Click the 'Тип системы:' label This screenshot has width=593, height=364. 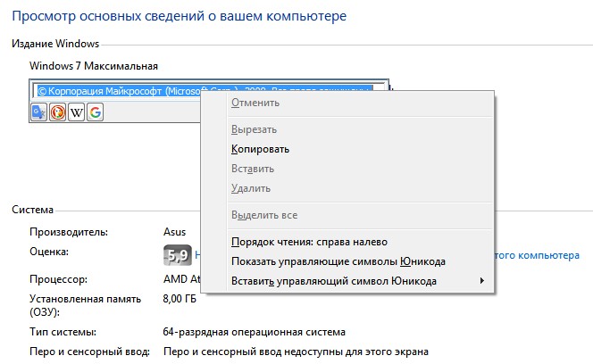point(63,332)
